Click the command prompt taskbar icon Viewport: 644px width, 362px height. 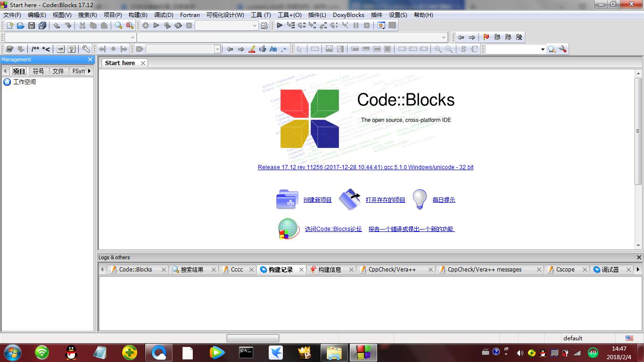246,352
